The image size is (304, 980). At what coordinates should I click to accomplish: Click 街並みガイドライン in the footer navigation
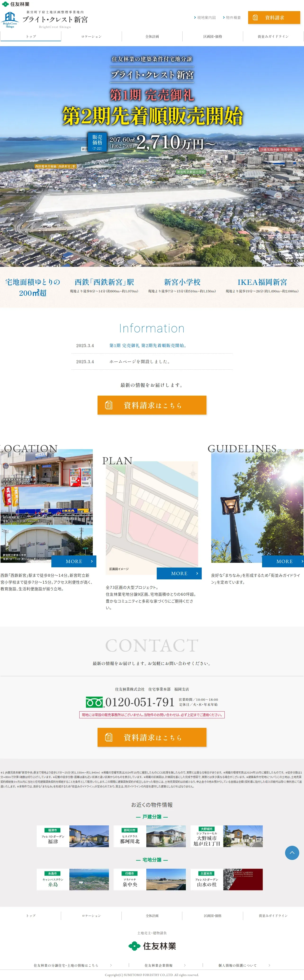273,916
